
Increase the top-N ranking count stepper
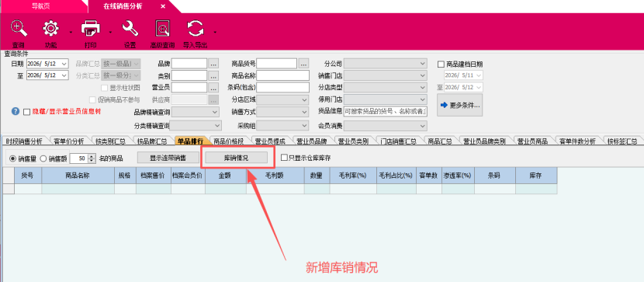pyautogui.click(x=92, y=156)
